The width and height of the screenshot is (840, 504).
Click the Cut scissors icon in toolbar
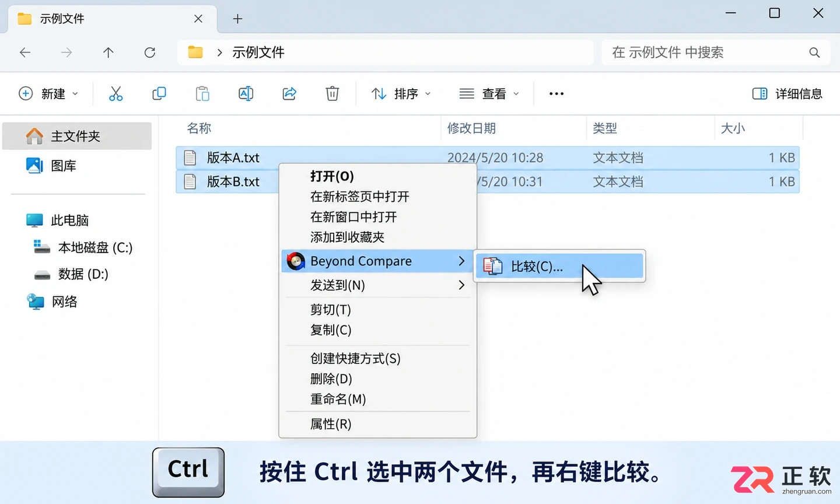click(116, 94)
